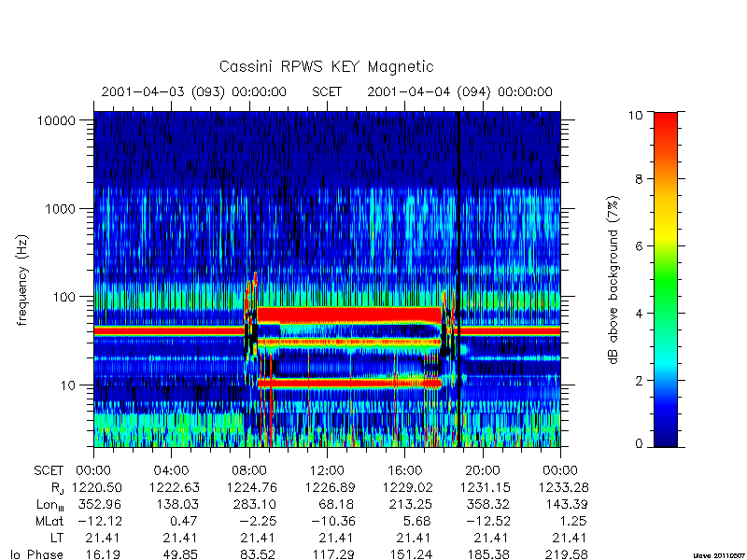
Task: Click the Io Phase value 151.24
Action: 411,554
